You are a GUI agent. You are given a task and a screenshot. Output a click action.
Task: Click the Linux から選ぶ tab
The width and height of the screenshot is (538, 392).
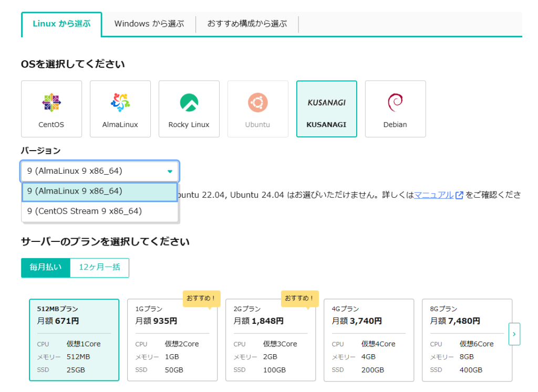coord(61,24)
